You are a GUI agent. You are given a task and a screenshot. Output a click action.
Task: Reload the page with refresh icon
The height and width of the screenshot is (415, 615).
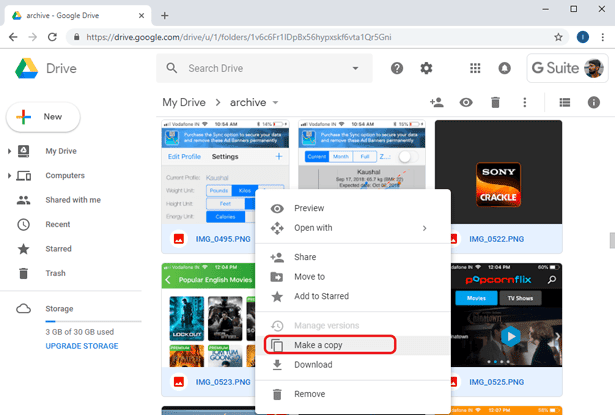52,37
